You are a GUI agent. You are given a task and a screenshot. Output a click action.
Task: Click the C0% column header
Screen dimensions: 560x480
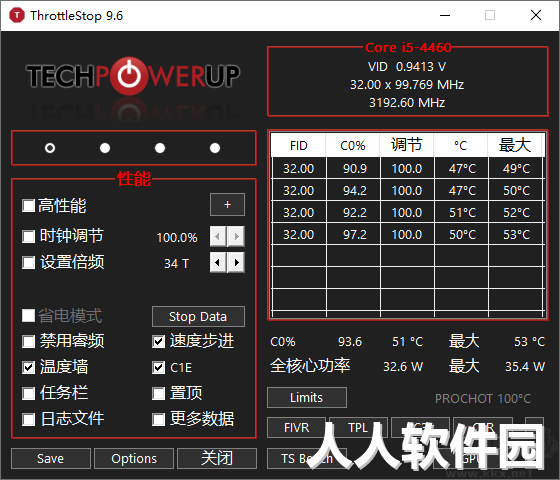coord(353,146)
